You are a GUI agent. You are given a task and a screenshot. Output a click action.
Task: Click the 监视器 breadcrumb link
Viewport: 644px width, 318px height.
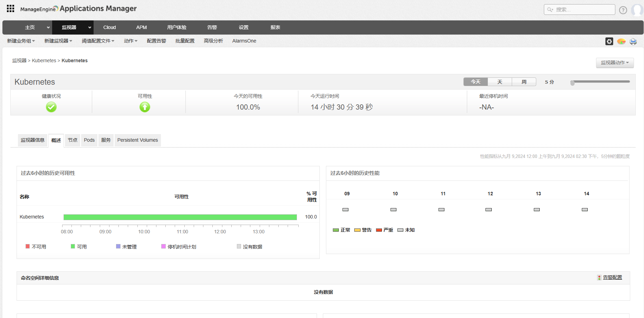[x=19, y=60]
